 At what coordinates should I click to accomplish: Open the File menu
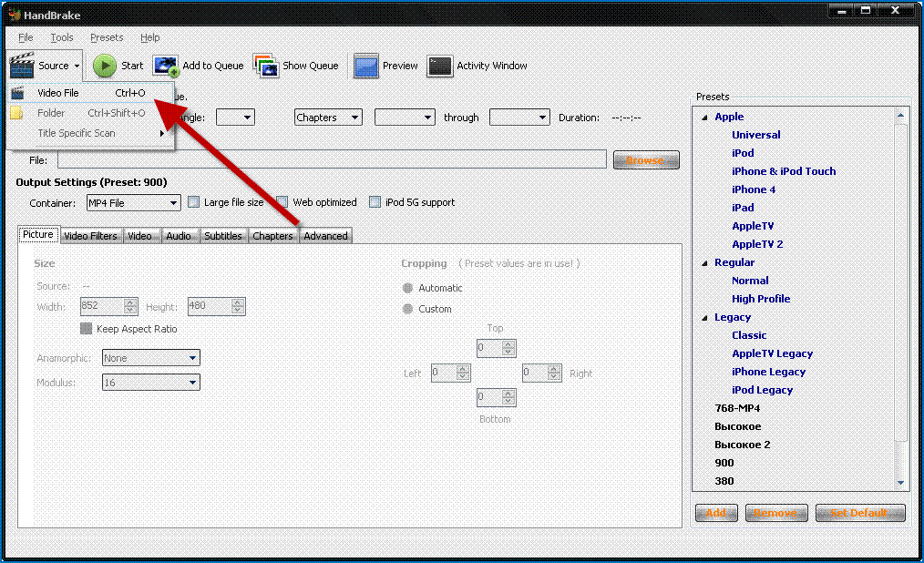tap(26, 37)
